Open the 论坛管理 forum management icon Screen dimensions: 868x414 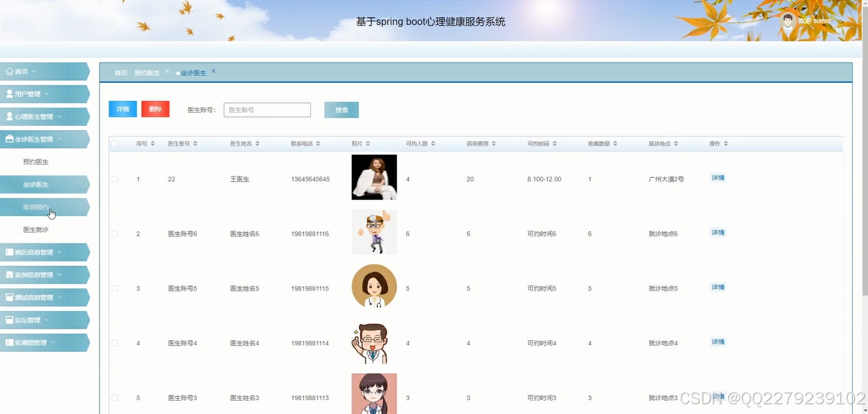tap(9, 319)
